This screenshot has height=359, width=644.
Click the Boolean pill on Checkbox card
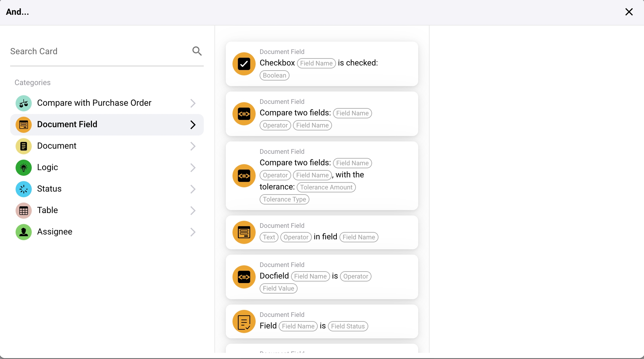274,75
